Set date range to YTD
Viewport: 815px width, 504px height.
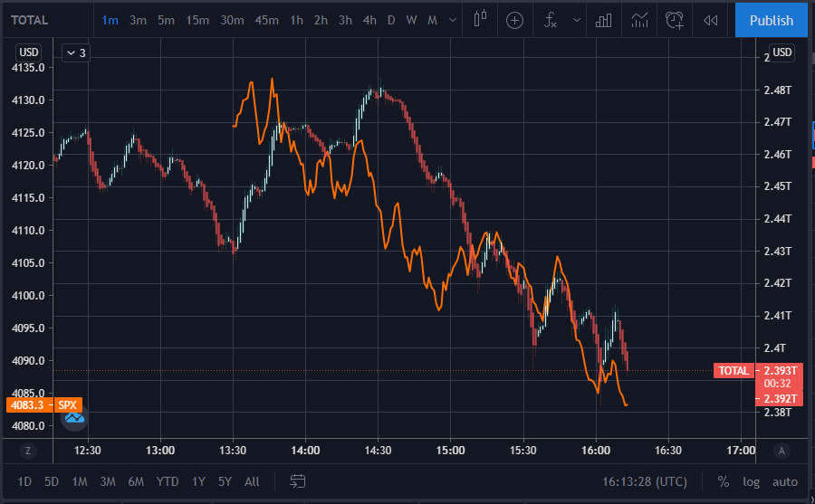(168, 481)
